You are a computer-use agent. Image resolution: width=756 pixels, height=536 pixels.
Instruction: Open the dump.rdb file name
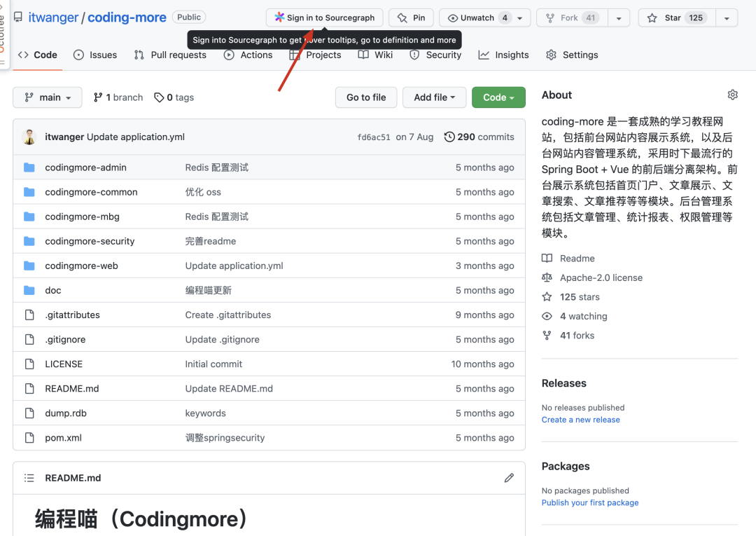coord(66,413)
